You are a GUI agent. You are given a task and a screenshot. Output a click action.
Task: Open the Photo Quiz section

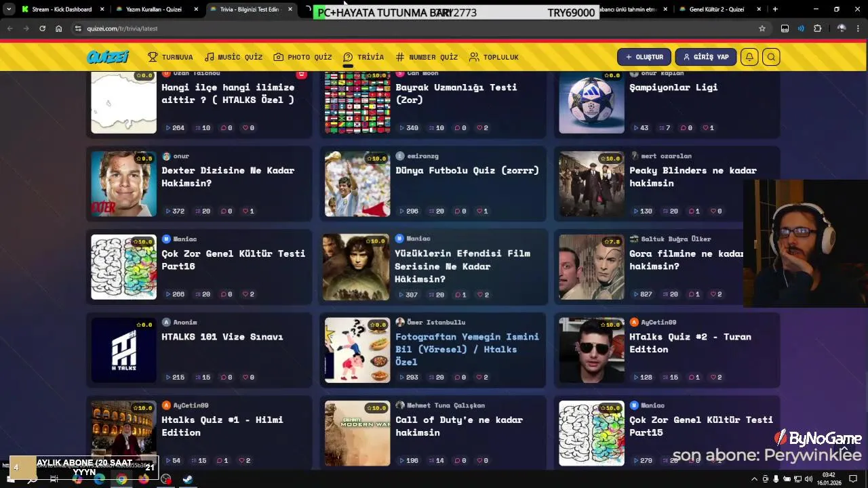coord(302,57)
